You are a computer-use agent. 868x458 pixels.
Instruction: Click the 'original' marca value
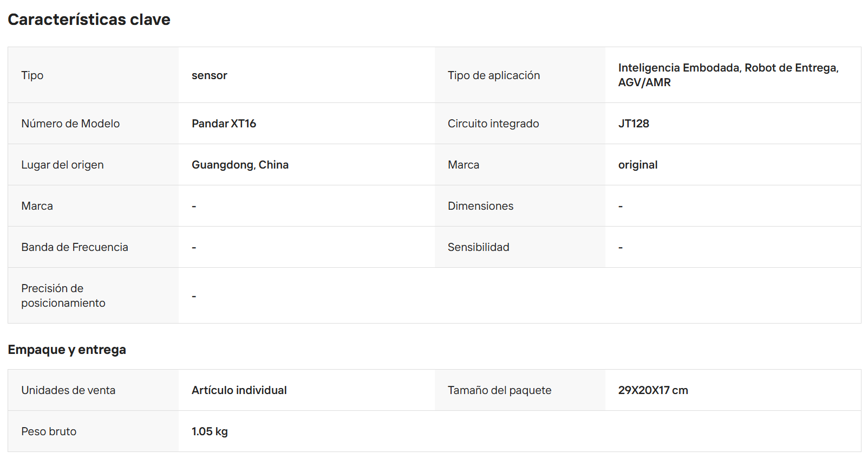(638, 165)
